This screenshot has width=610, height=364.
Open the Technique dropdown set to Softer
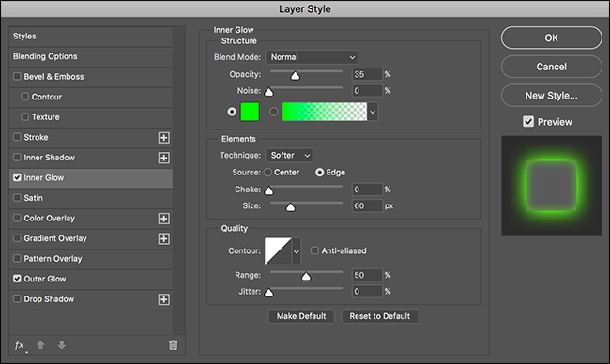[289, 155]
